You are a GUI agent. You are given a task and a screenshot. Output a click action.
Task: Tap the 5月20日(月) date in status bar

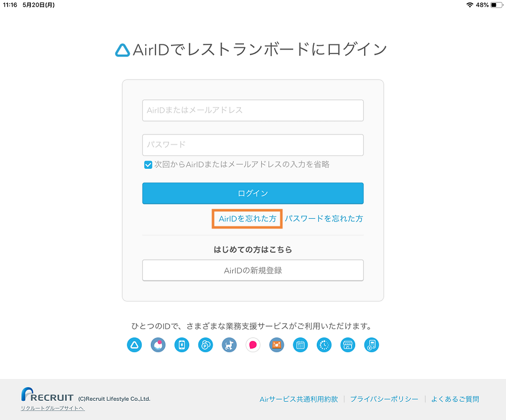pyautogui.click(x=38, y=5)
